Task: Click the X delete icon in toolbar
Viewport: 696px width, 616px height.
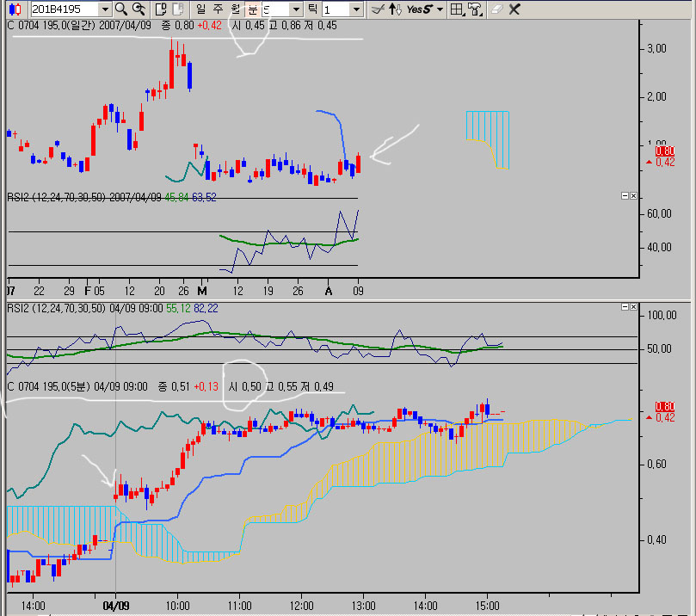Action: 514,9
